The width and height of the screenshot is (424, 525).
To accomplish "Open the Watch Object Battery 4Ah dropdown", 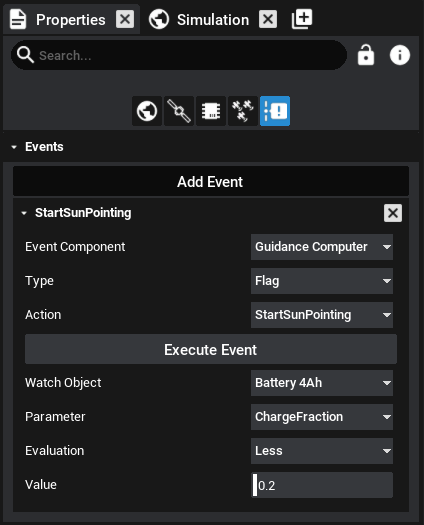I will coord(322,383).
